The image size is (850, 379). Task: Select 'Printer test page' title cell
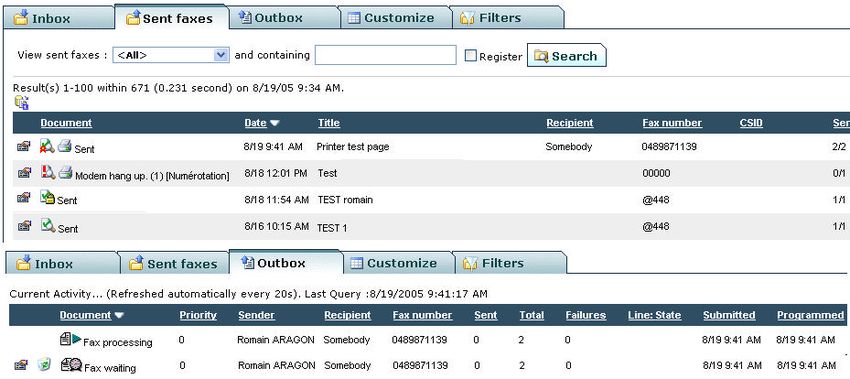click(x=353, y=147)
